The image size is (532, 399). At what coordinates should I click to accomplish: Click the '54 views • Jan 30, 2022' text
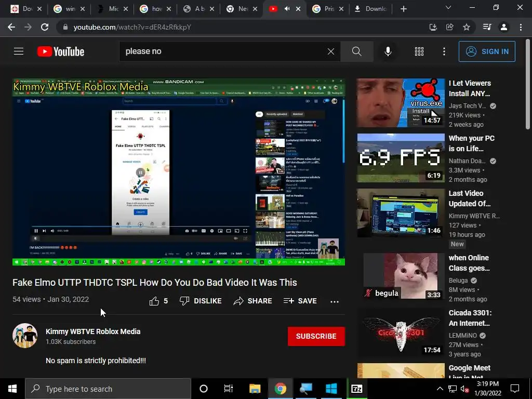pyautogui.click(x=51, y=299)
